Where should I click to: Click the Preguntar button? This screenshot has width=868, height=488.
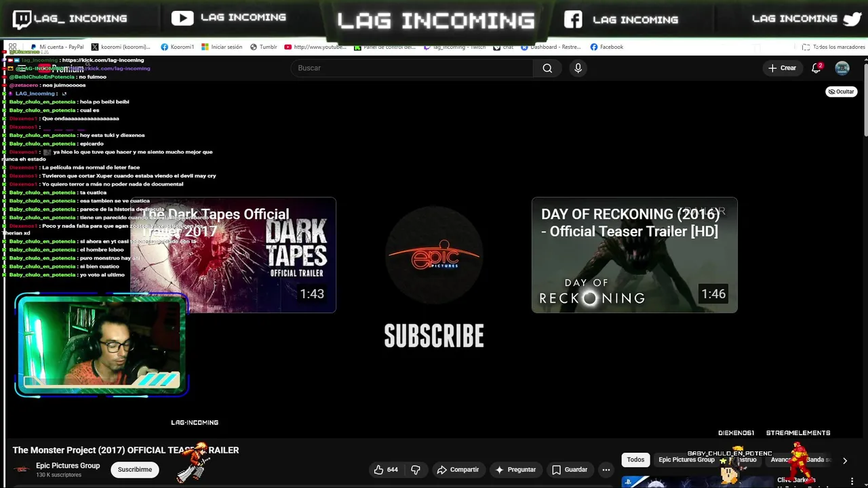pos(515,470)
